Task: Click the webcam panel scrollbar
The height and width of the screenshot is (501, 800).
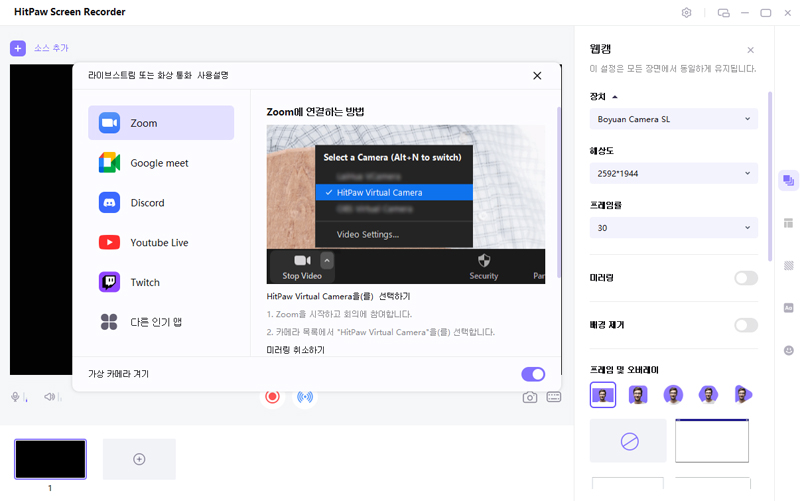Action: point(770,177)
